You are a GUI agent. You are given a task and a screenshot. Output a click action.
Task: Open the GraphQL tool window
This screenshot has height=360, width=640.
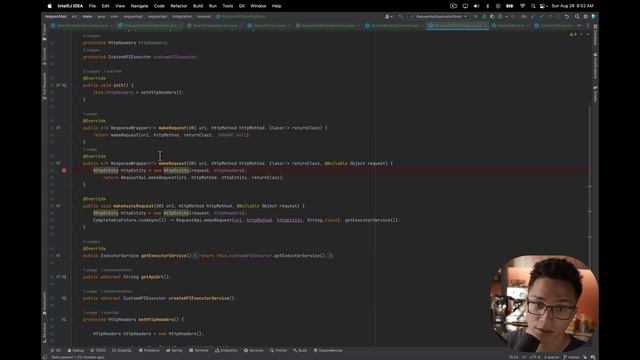click(122, 351)
